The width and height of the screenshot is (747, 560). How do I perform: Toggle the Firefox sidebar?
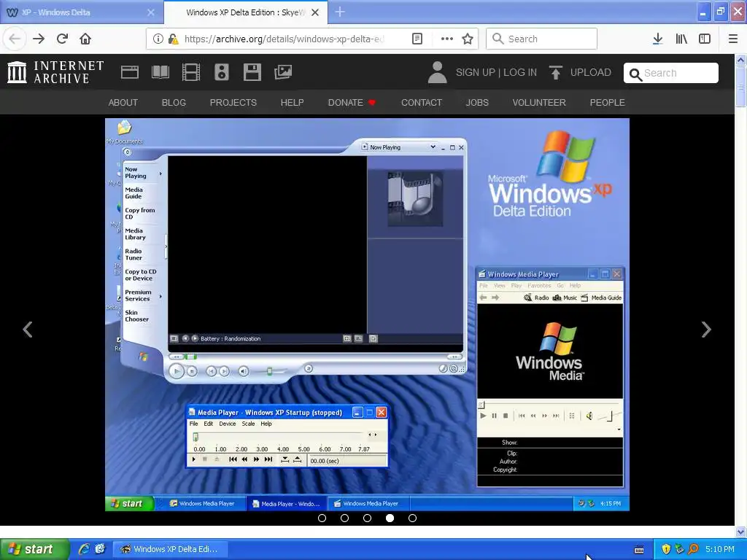pyautogui.click(x=705, y=39)
